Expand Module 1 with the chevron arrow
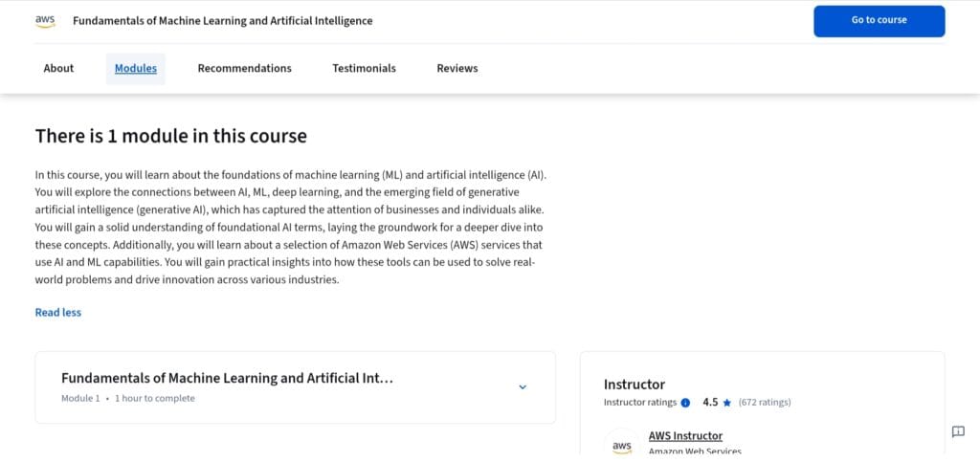The height and width of the screenshot is (462, 980). [x=523, y=387]
